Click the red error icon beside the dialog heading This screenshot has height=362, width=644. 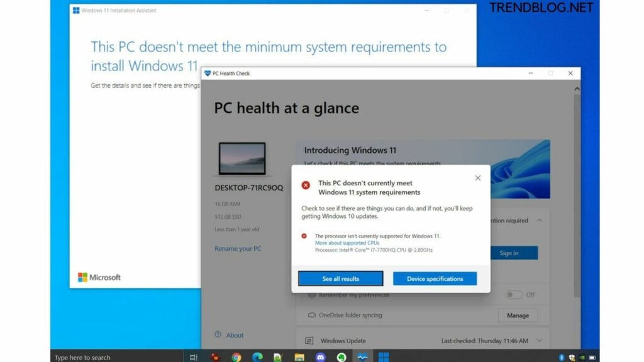tap(306, 185)
